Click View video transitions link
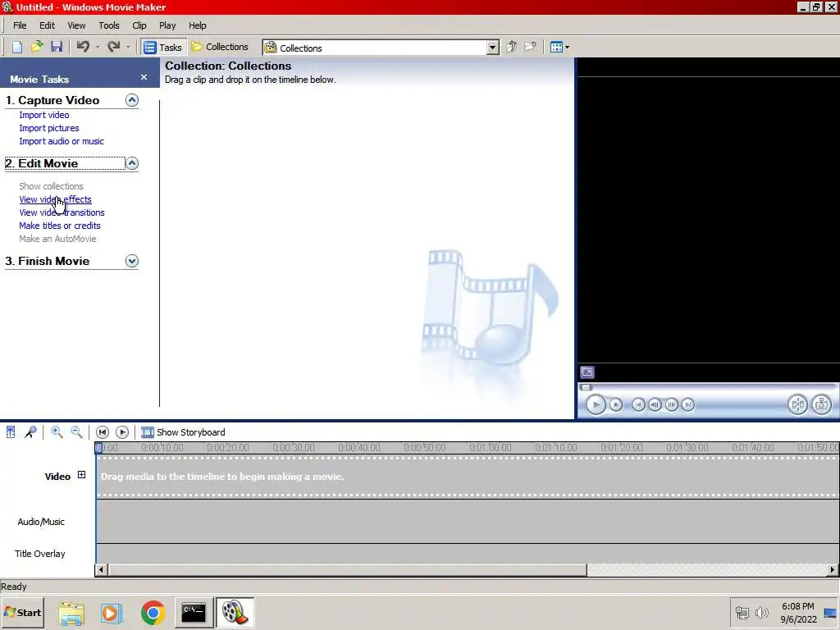Screen dimensions: 840x630 62,212
